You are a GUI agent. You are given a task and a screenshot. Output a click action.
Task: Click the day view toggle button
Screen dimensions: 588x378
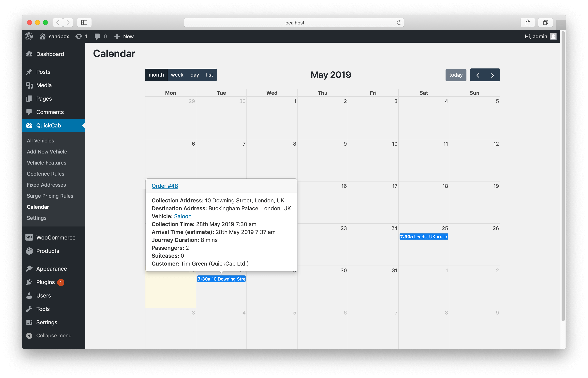[195, 75]
